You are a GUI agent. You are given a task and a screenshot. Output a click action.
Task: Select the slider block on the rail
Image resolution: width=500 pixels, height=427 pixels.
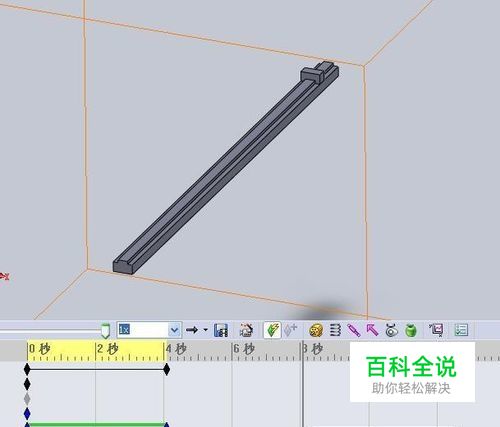[x=312, y=75]
